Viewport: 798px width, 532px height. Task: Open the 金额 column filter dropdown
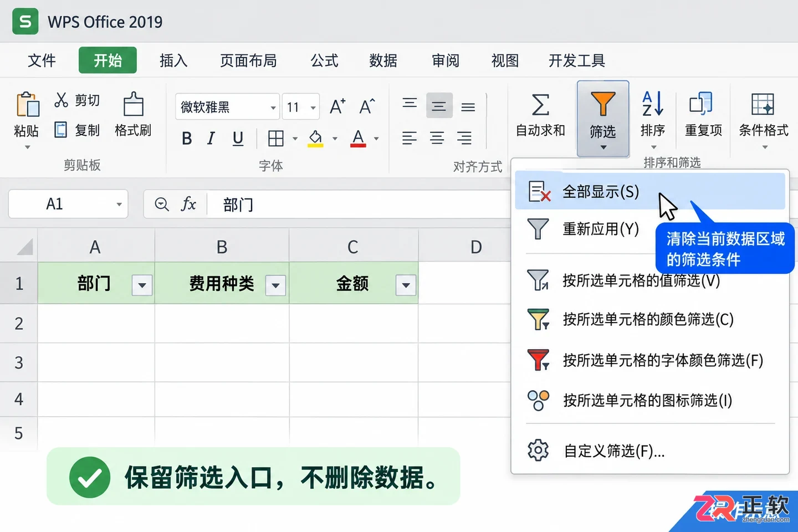point(406,285)
